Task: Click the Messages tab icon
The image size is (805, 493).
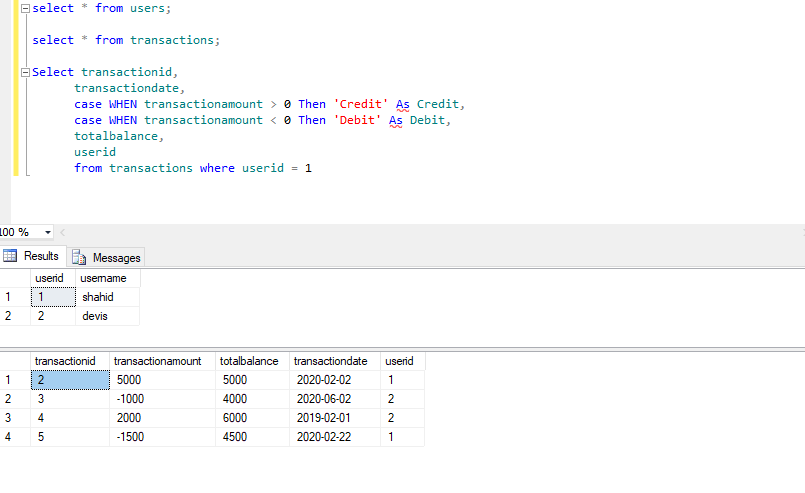Action: (x=79, y=257)
